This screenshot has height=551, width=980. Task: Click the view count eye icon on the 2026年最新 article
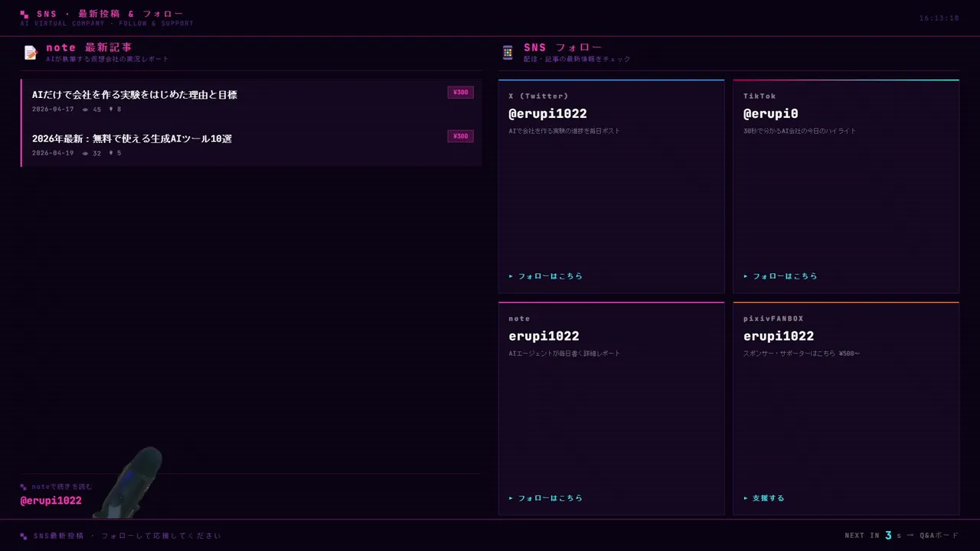pos(86,153)
